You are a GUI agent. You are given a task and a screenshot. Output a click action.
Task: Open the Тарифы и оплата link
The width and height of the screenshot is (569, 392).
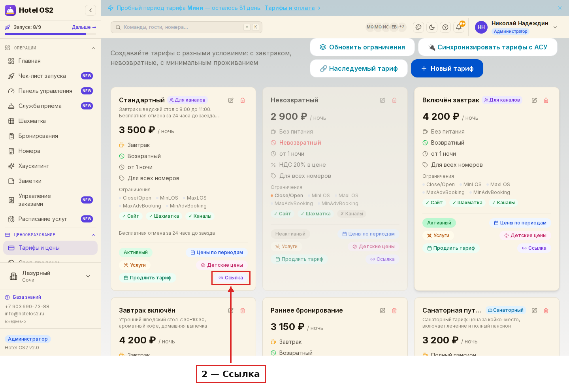290,8
